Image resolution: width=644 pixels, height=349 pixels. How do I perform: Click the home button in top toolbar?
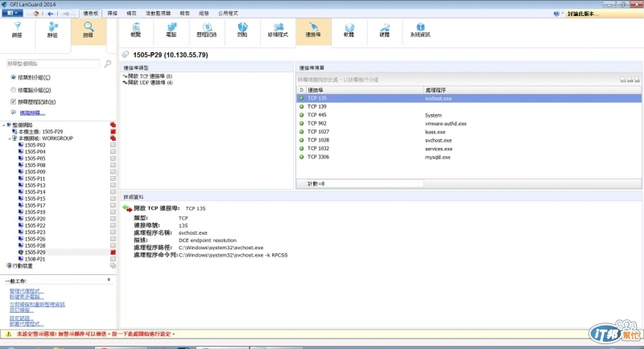(36, 14)
